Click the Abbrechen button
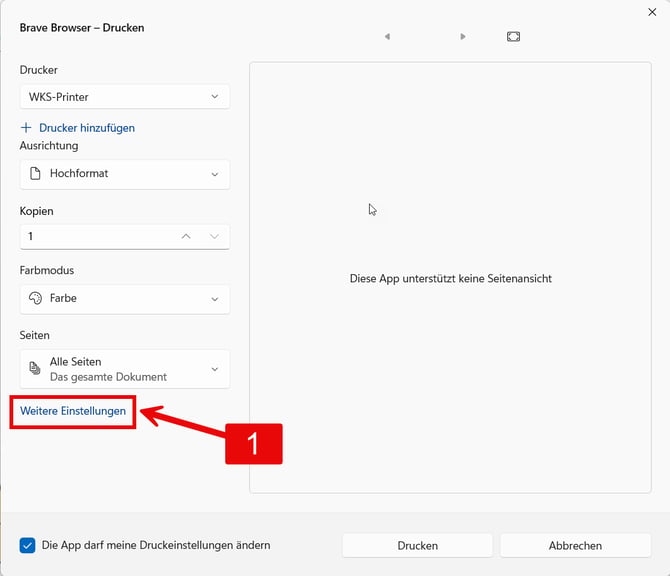This screenshot has height=576, width=670. coord(575,546)
